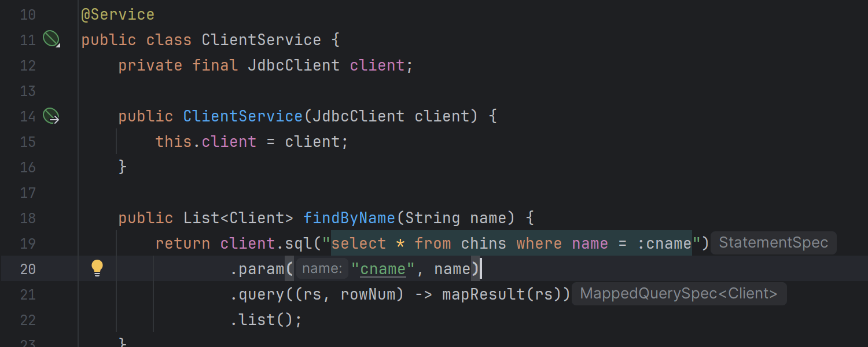Click the autowired dependency arrow icon on line 14

coord(52,116)
